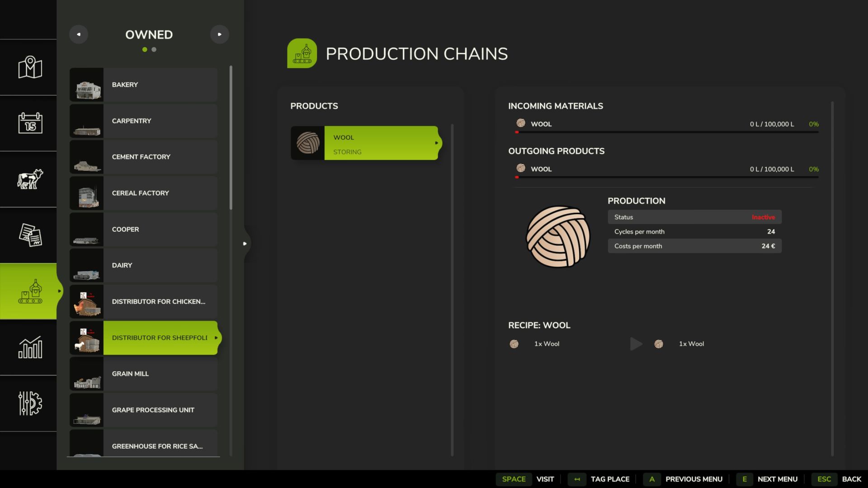The image size is (868, 488).
Task: Go to previous owned page arrow
Action: point(79,34)
